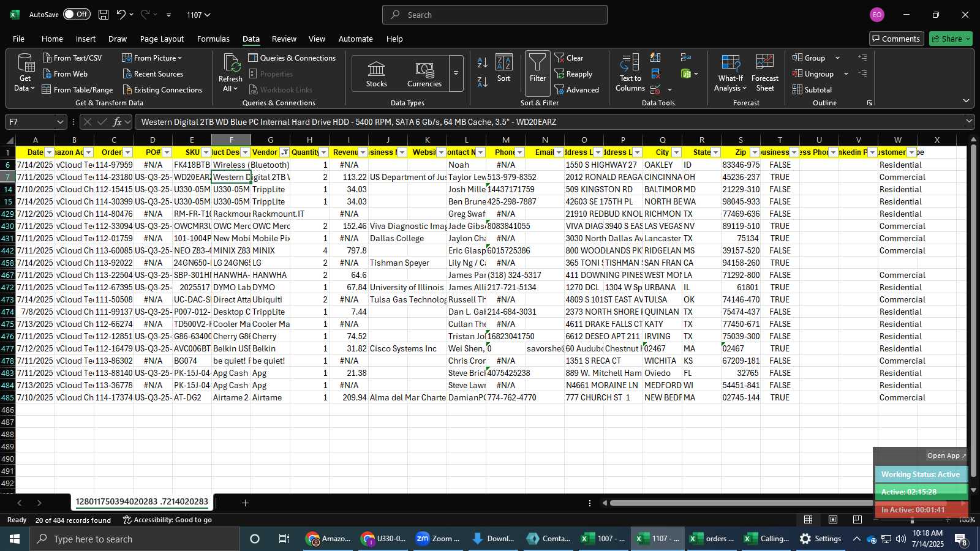The image size is (980, 551).
Task: Sort A to Z ascending
Action: point(482,62)
